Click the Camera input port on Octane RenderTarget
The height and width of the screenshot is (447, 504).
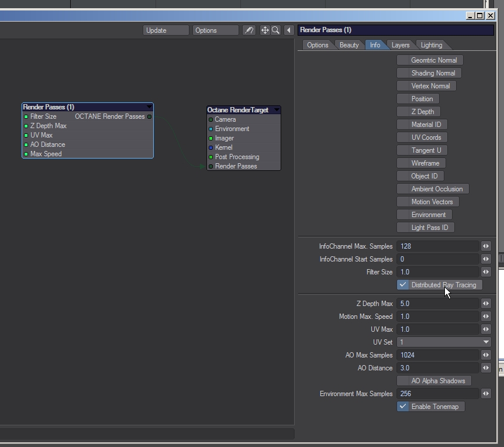tap(211, 119)
